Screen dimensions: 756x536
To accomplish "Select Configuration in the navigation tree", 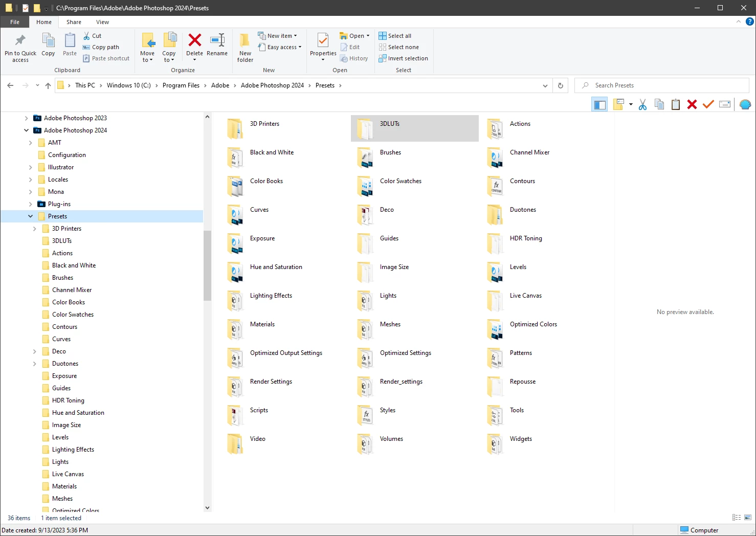I will 66,155.
